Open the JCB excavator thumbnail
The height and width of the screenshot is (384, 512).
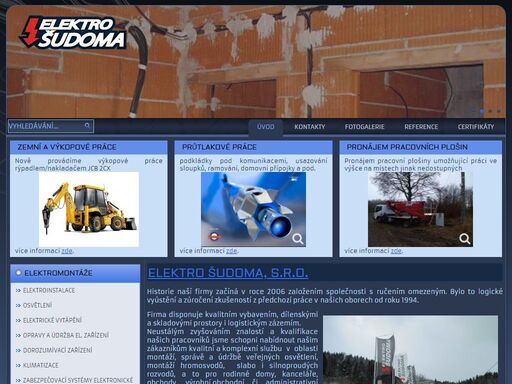click(x=89, y=209)
